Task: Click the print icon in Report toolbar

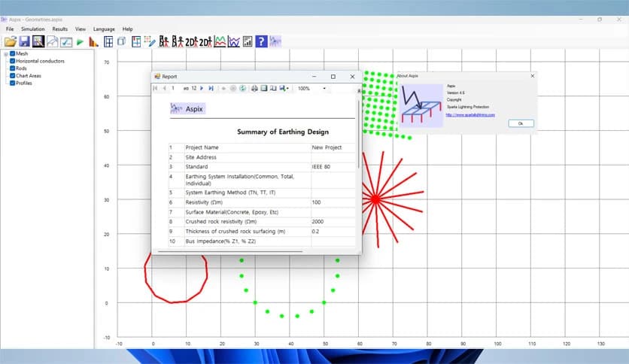Action: 254,89
